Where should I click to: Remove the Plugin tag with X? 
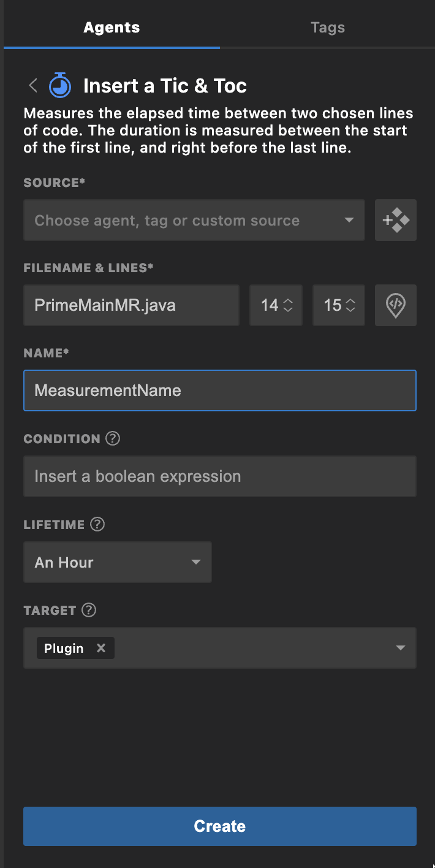[101, 648]
